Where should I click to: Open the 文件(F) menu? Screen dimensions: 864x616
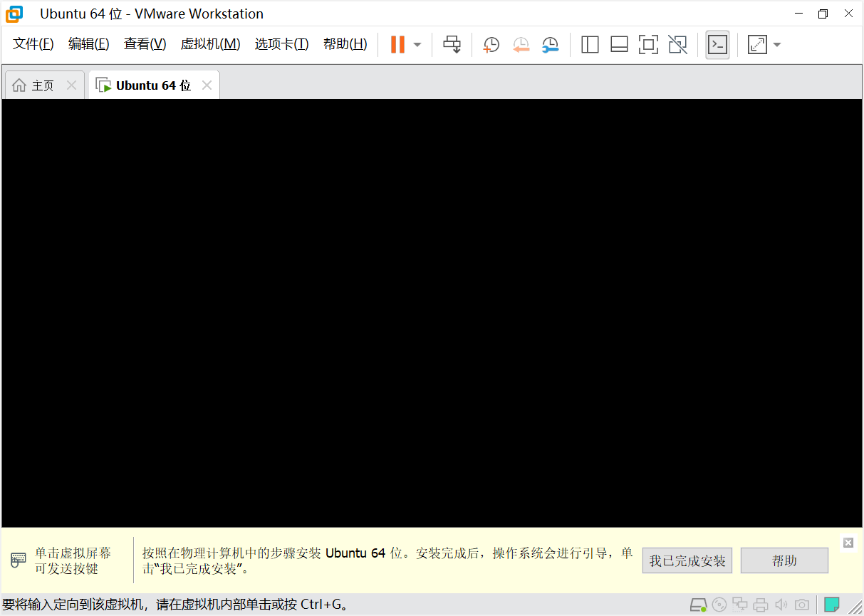click(33, 44)
